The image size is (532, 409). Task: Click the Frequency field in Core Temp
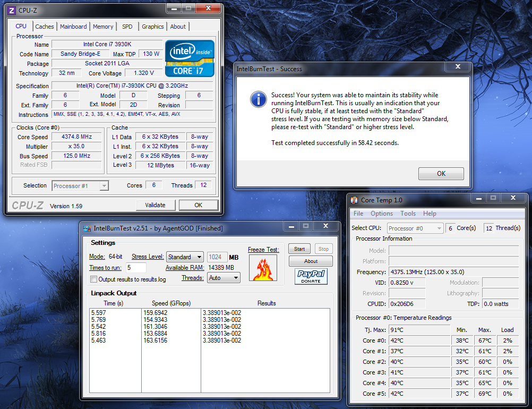coord(453,272)
